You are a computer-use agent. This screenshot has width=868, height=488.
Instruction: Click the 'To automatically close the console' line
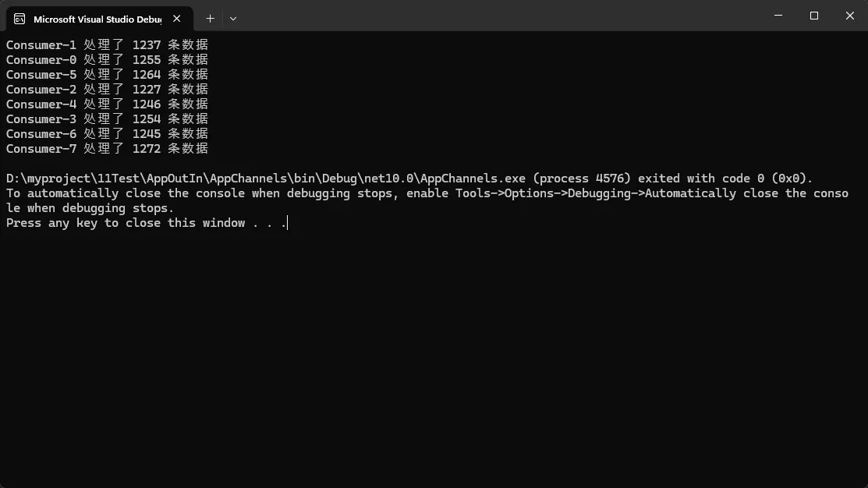pyautogui.click(x=426, y=193)
